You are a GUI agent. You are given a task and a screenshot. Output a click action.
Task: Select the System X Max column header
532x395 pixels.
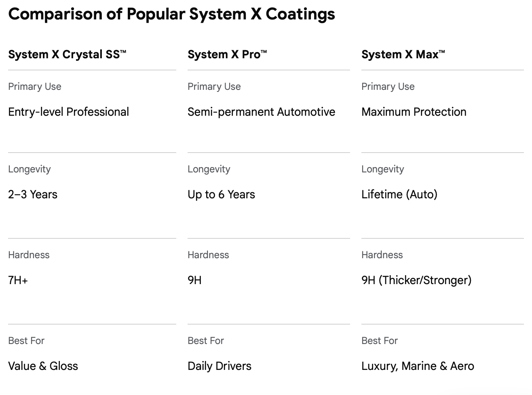403,55
